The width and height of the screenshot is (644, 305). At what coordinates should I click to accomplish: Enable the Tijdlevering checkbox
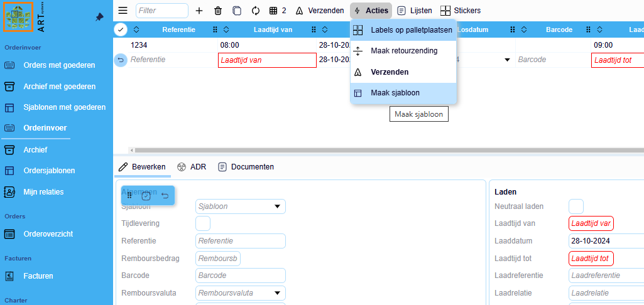203,223
